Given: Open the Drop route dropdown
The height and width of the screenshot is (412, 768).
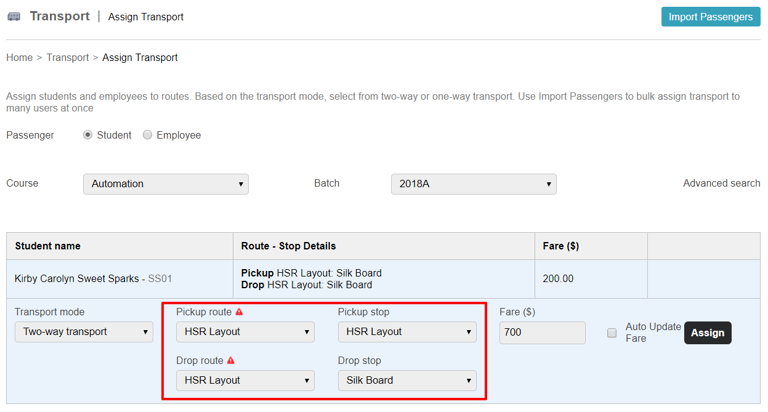Looking at the screenshot, I should 245,380.
